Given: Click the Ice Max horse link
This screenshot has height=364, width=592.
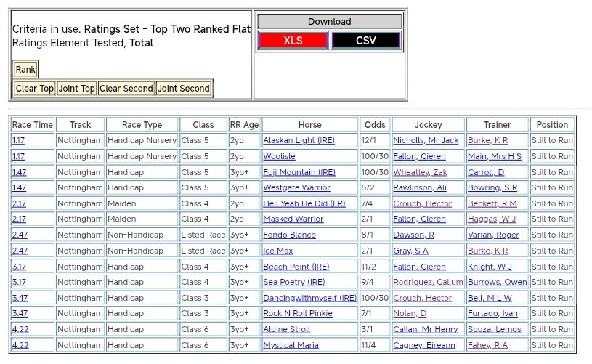Looking at the screenshot, I should point(277,251).
